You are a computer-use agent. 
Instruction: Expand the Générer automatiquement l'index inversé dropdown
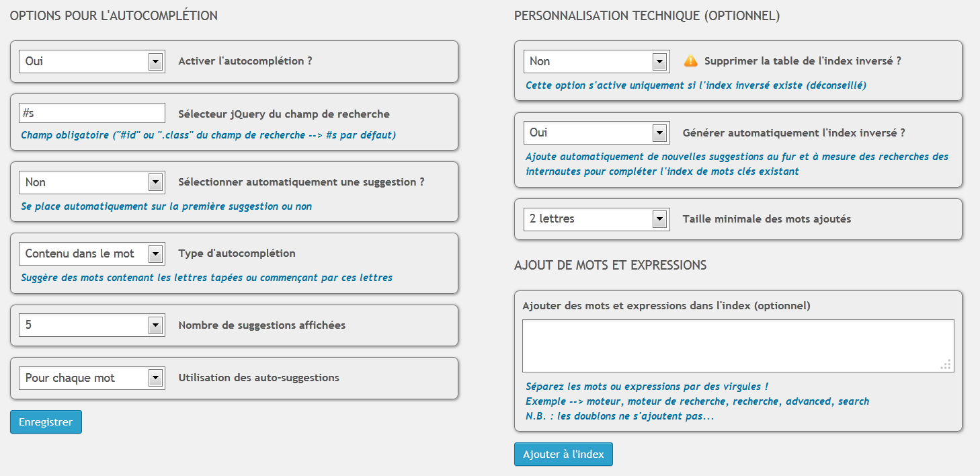tap(596, 132)
